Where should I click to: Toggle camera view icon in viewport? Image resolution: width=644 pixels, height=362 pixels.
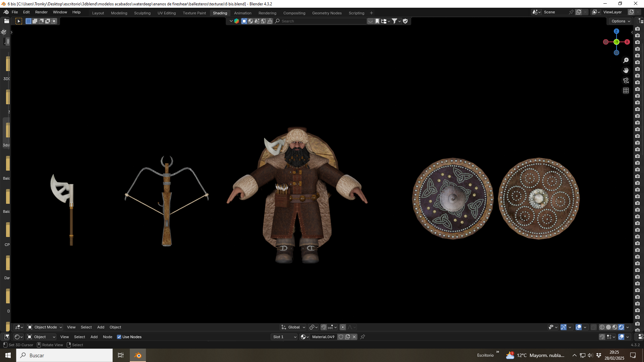pos(626,80)
